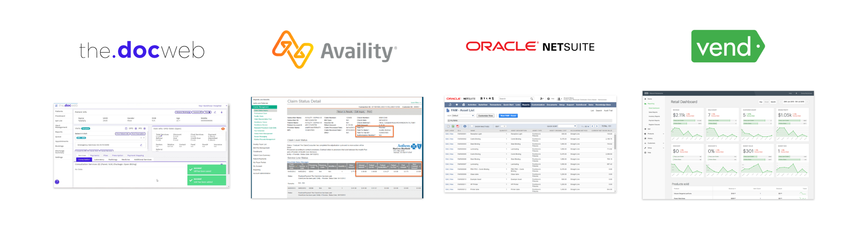This screenshot has width=868, height=239.
Task: Click Show/Hide Status Messages link
Action: click(x=298, y=162)
